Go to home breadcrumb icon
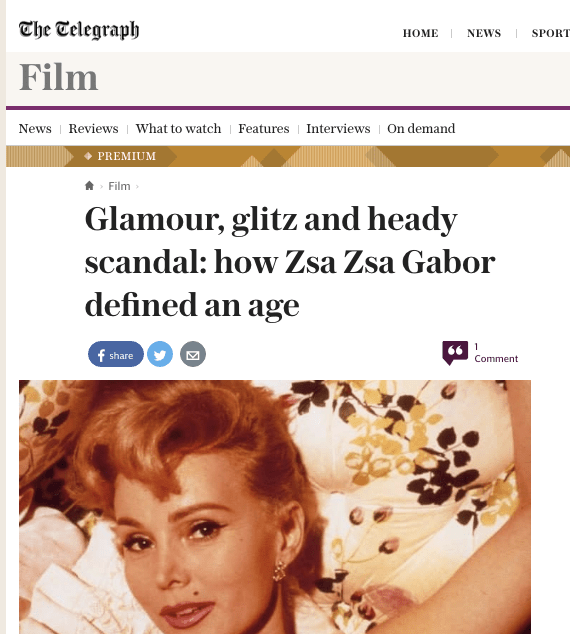The height and width of the screenshot is (634, 570). pyautogui.click(x=89, y=186)
